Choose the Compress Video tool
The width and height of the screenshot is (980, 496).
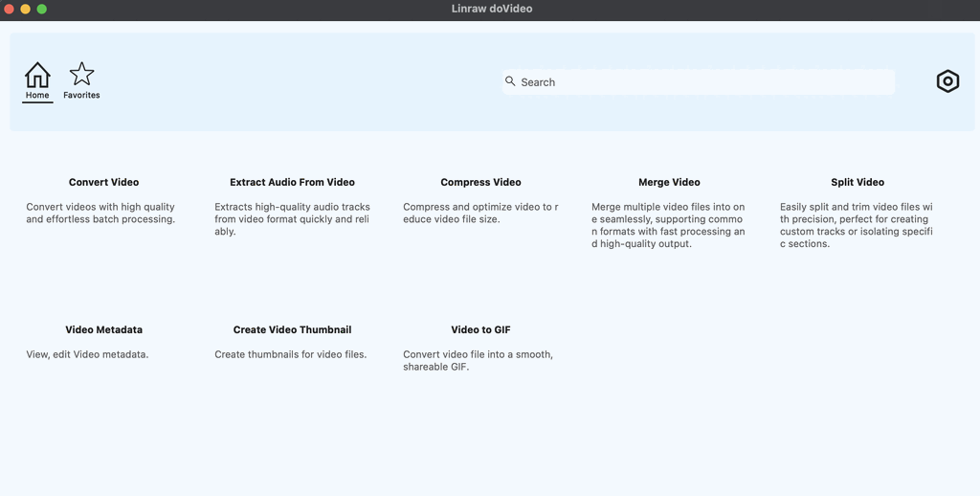(480, 182)
